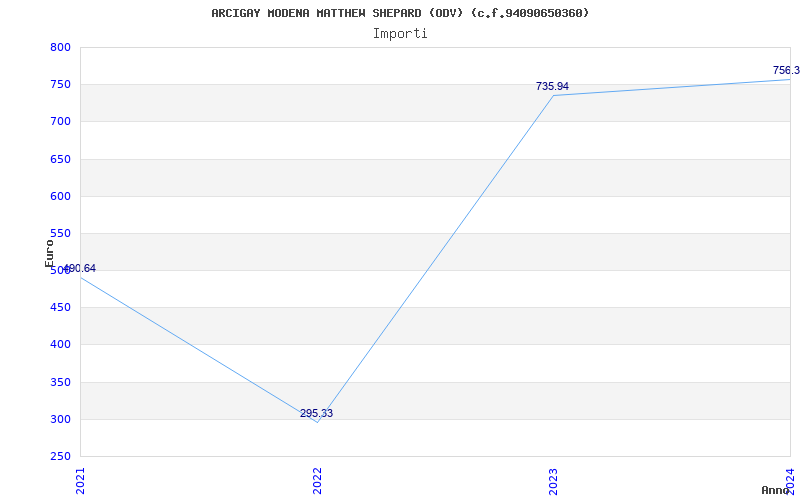Click the chart title ARCIGAY MODENA MATTHEW SHEPARD
Image resolution: width=800 pixels, height=500 pixels.
point(400,13)
